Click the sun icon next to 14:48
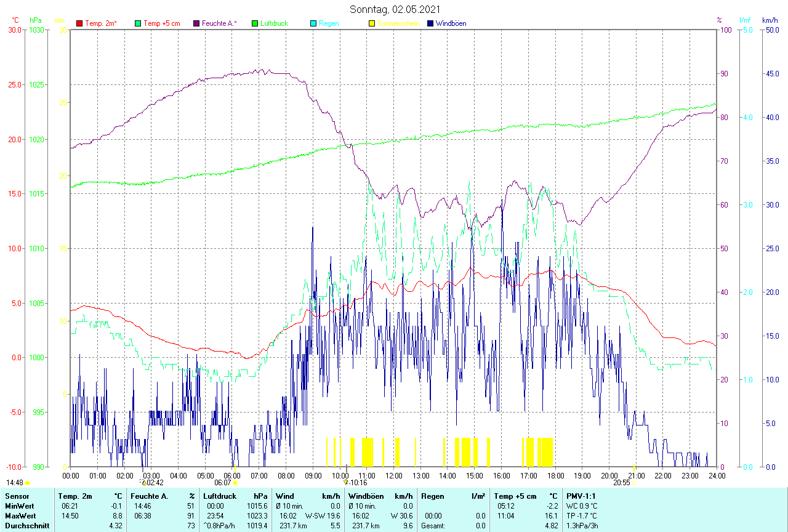Viewport: 788px width, 532px height. 28,483
